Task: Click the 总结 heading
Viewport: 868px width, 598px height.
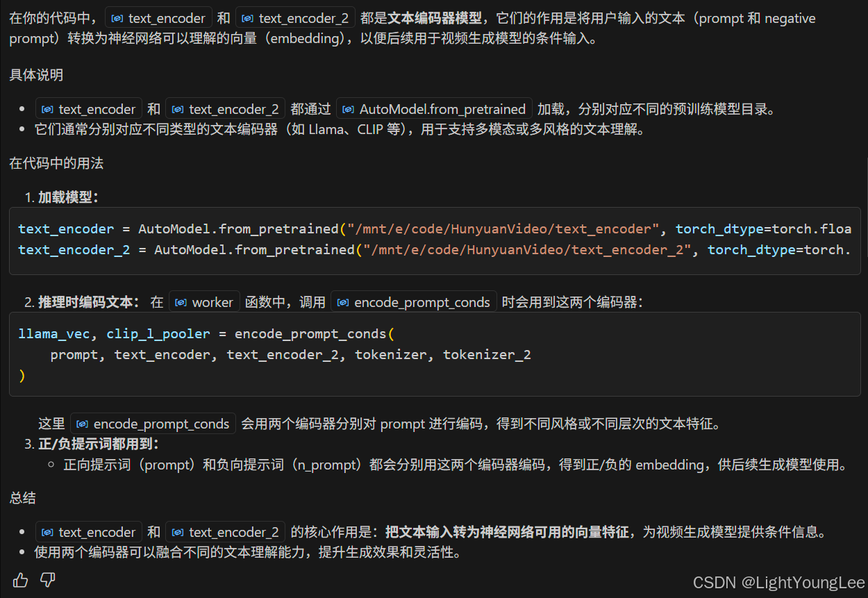Action: pos(22,498)
